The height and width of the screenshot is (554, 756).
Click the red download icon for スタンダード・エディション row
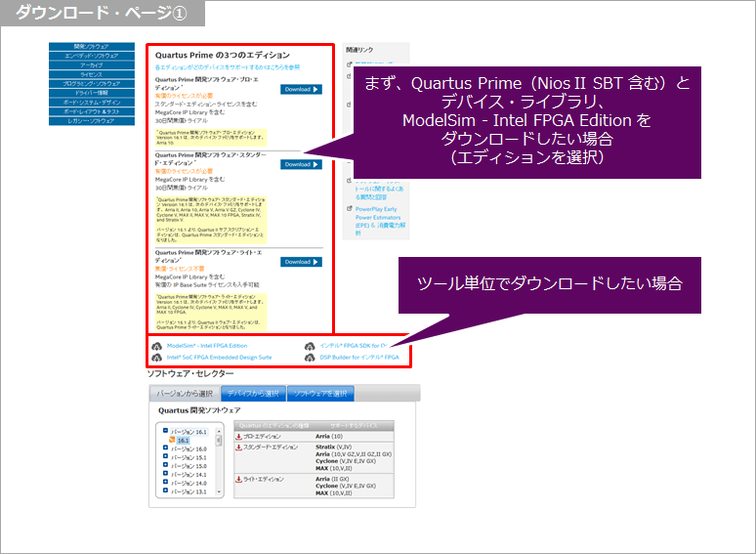238,447
